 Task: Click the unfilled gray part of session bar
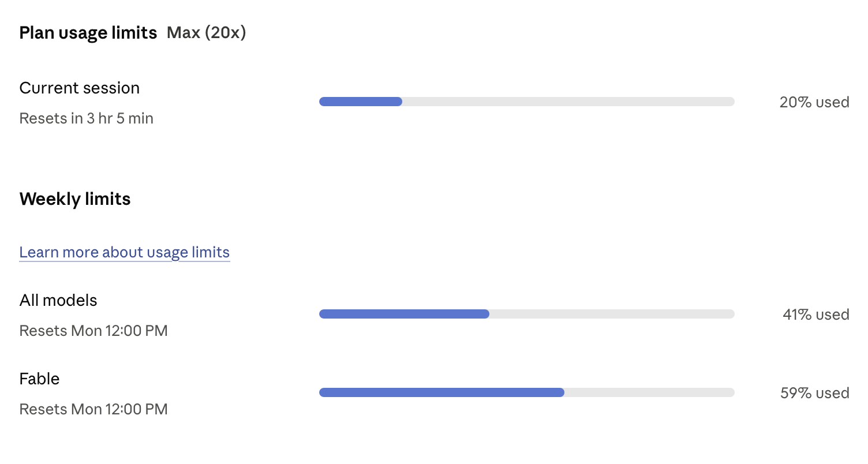568,102
